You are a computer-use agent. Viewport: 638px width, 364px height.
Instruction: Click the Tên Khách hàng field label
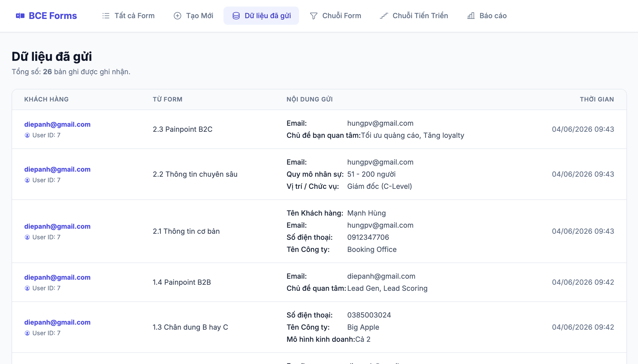click(x=315, y=213)
